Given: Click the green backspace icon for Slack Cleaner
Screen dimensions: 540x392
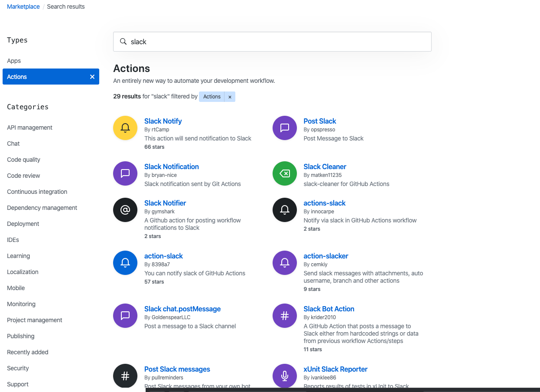Looking at the screenshot, I should 285,173.
